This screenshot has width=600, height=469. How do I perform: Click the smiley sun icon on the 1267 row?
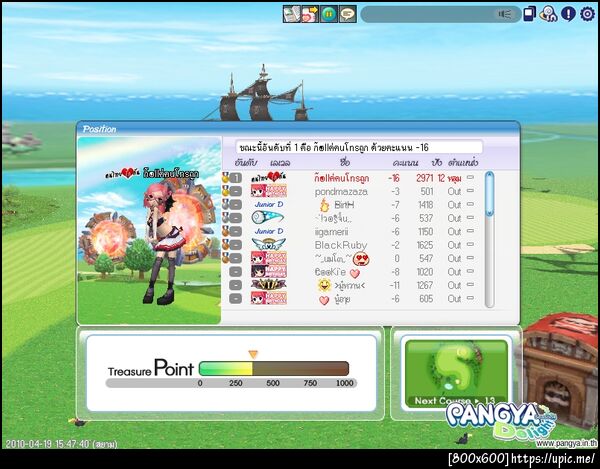pyautogui.click(x=324, y=285)
